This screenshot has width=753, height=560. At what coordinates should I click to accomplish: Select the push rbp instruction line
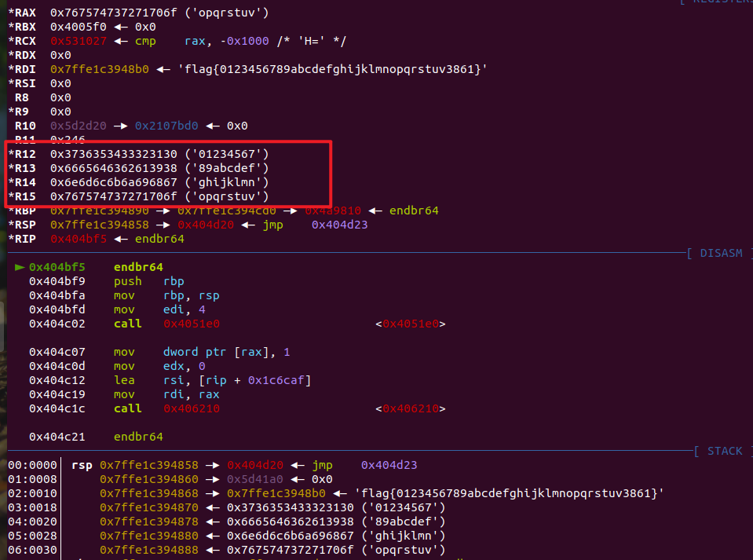(107, 281)
